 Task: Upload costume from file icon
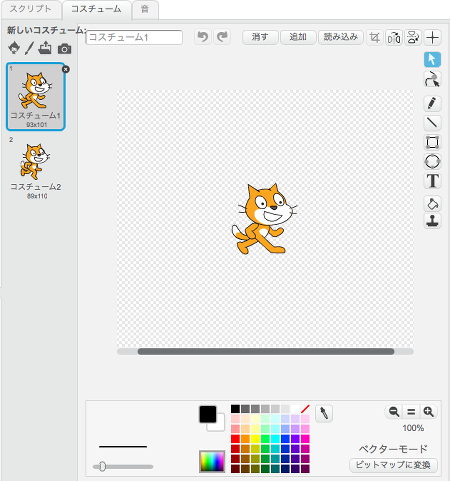pyautogui.click(x=45, y=48)
